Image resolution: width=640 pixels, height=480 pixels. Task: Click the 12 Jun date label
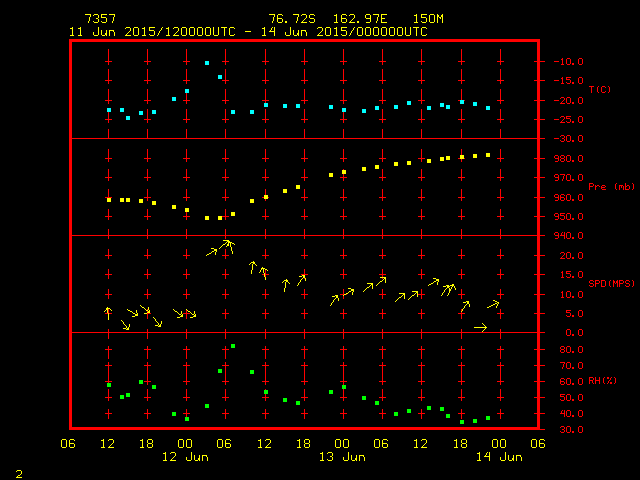pos(185,457)
